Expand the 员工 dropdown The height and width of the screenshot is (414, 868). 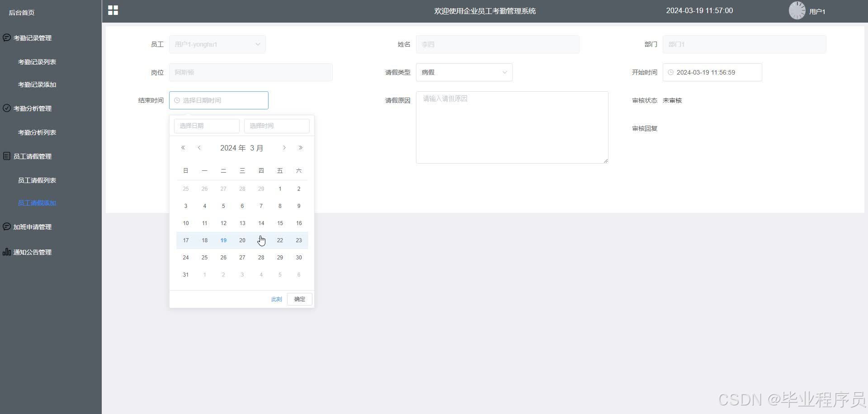coord(217,44)
